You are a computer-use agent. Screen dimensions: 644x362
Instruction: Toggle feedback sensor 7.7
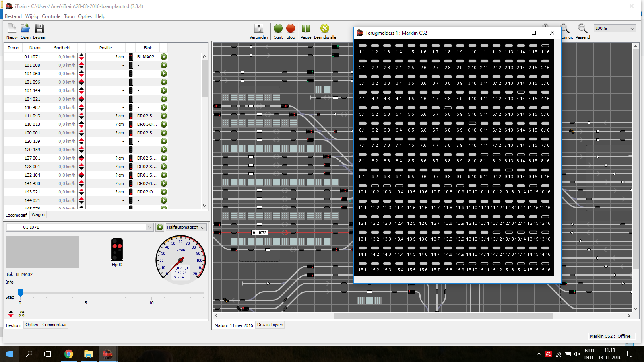click(436, 139)
